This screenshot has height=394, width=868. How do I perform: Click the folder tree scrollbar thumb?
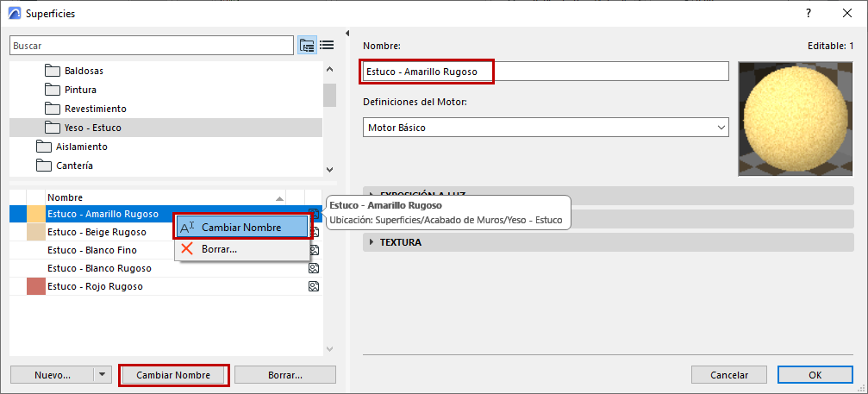329,95
